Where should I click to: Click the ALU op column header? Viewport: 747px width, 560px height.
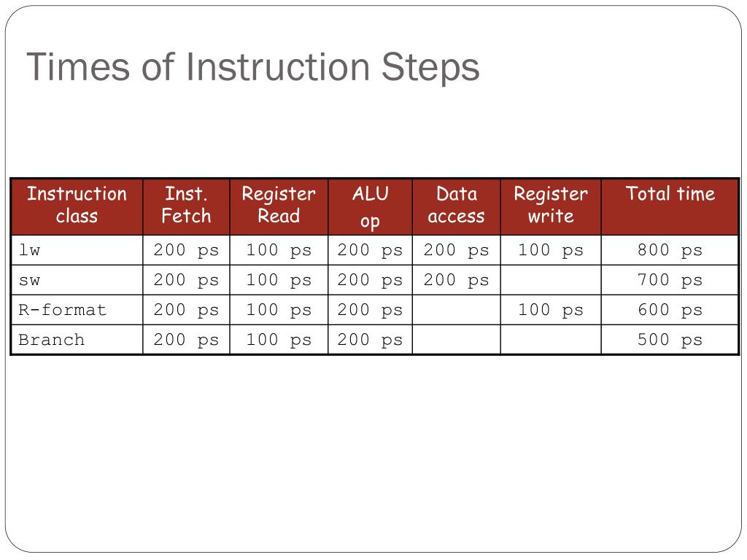[370, 206]
